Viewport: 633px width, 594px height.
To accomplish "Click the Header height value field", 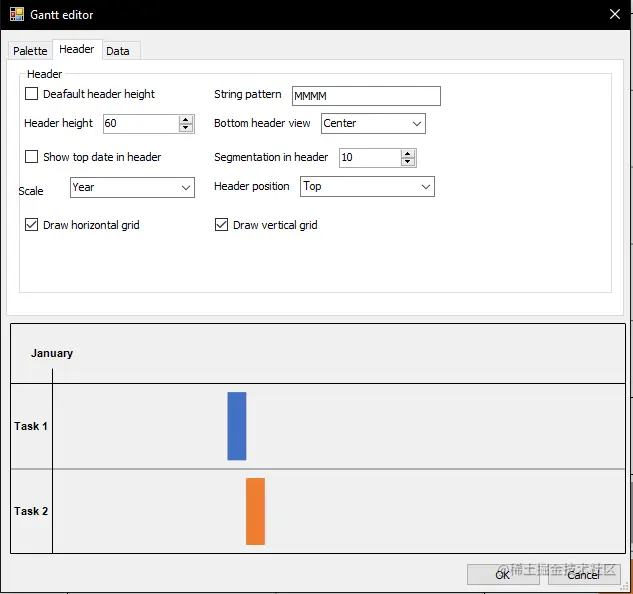I will [141, 123].
